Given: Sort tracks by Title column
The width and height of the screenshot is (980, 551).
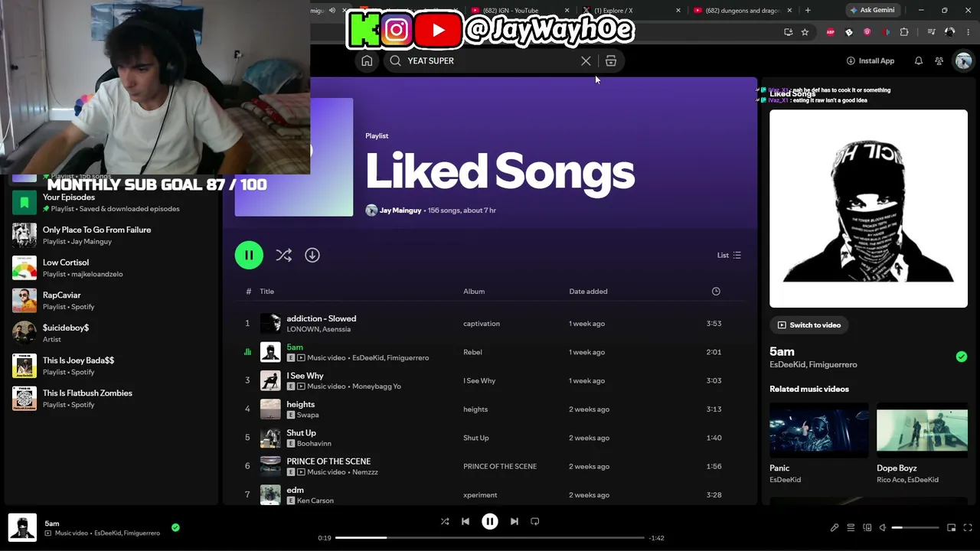Looking at the screenshot, I should (266, 292).
